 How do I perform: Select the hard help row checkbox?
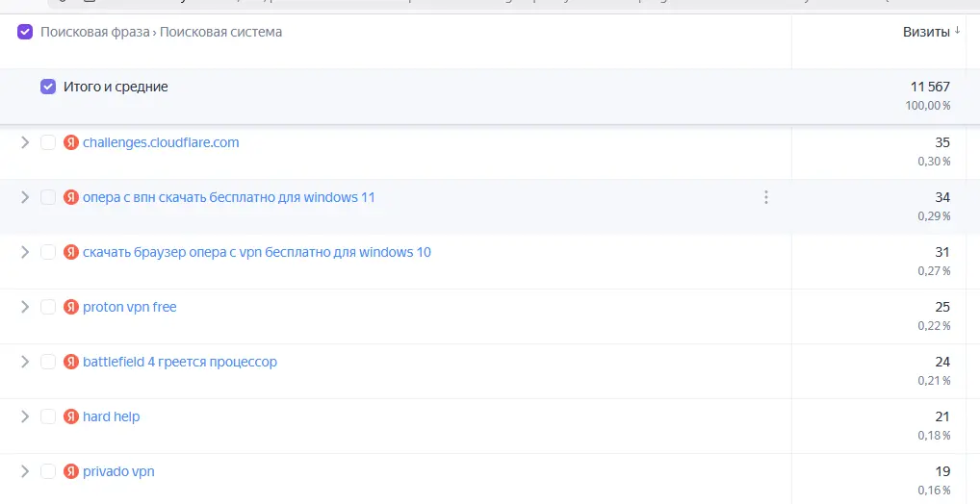48,416
